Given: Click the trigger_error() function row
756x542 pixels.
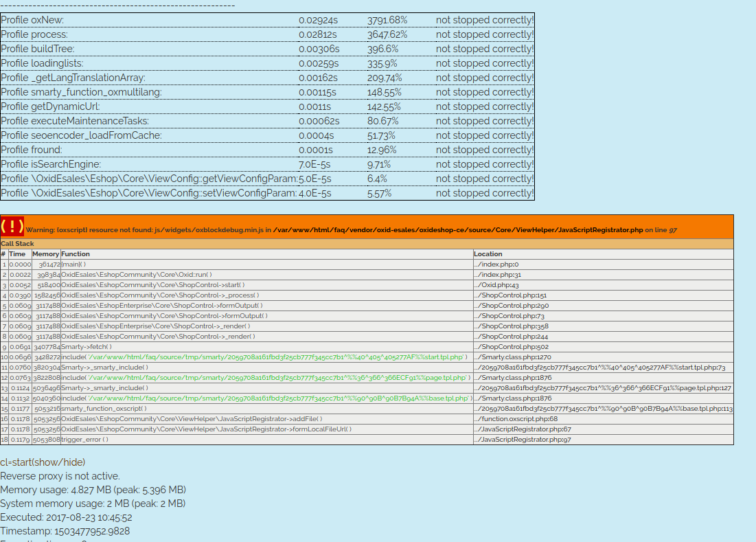Looking at the screenshot, I should (84, 440).
